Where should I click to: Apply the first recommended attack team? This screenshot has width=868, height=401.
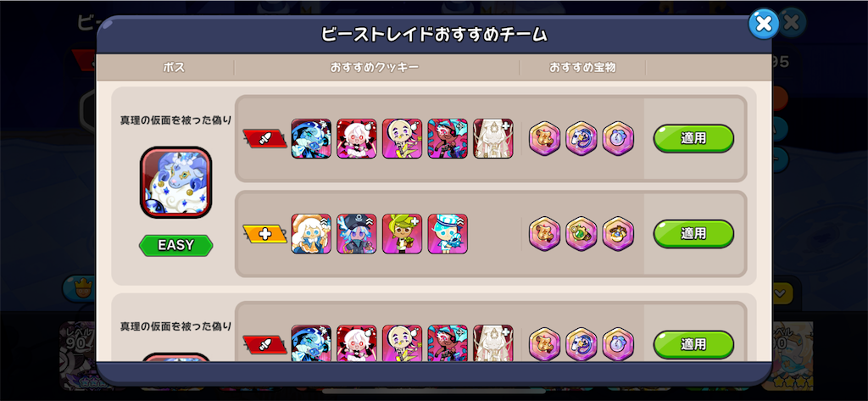click(x=693, y=138)
